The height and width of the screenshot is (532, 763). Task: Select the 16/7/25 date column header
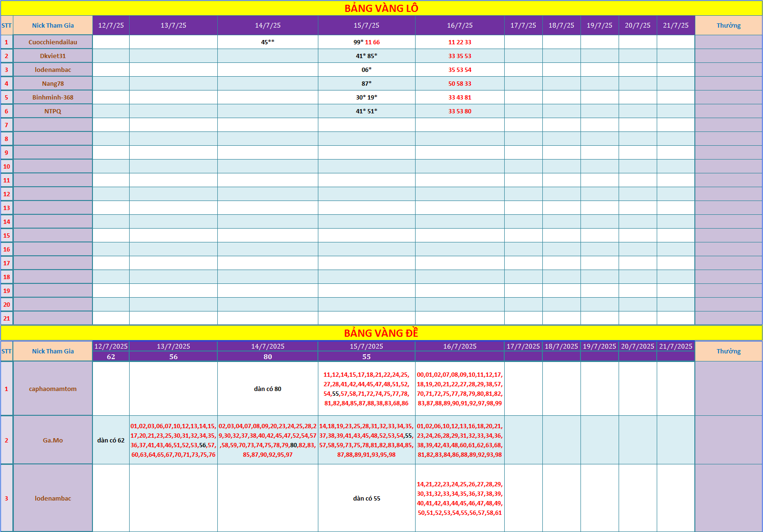[460, 25]
